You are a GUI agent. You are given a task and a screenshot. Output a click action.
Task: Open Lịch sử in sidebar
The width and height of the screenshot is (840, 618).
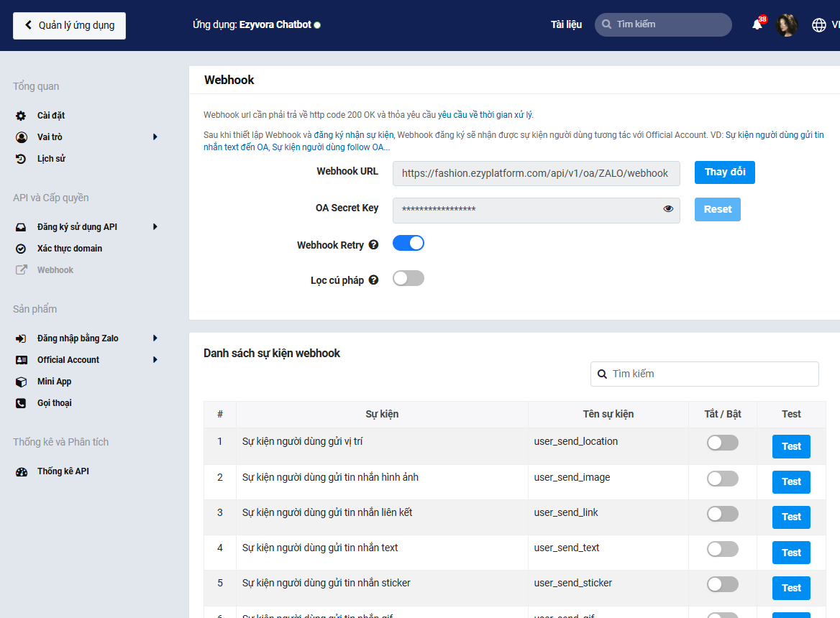tap(52, 159)
